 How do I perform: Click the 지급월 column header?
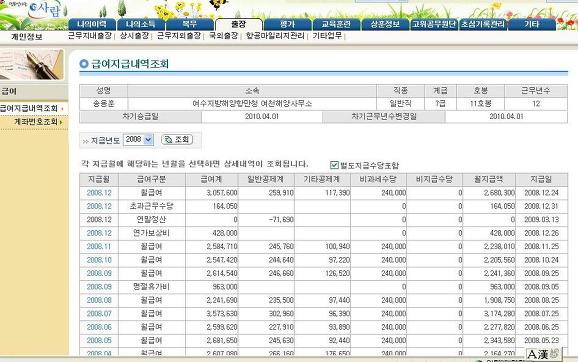click(x=99, y=180)
